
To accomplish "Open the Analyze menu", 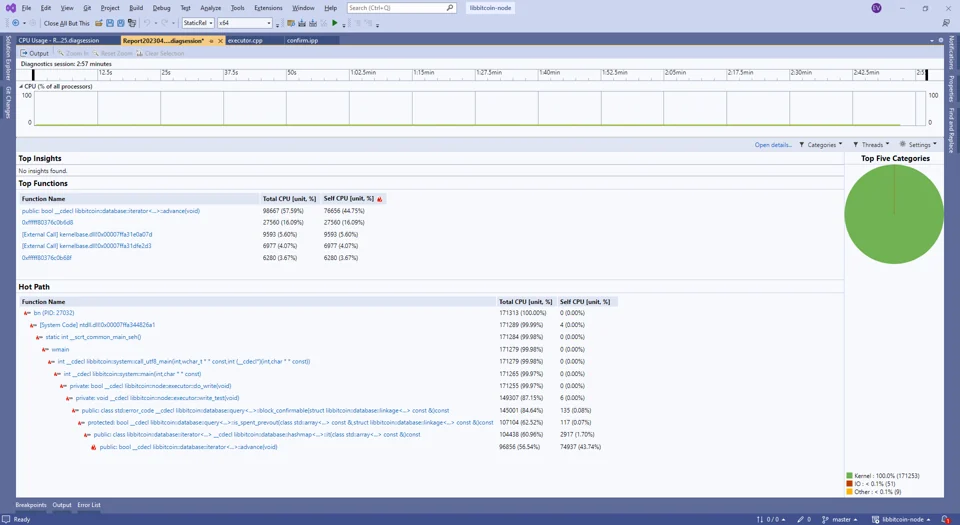I will click(x=211, y=8).
